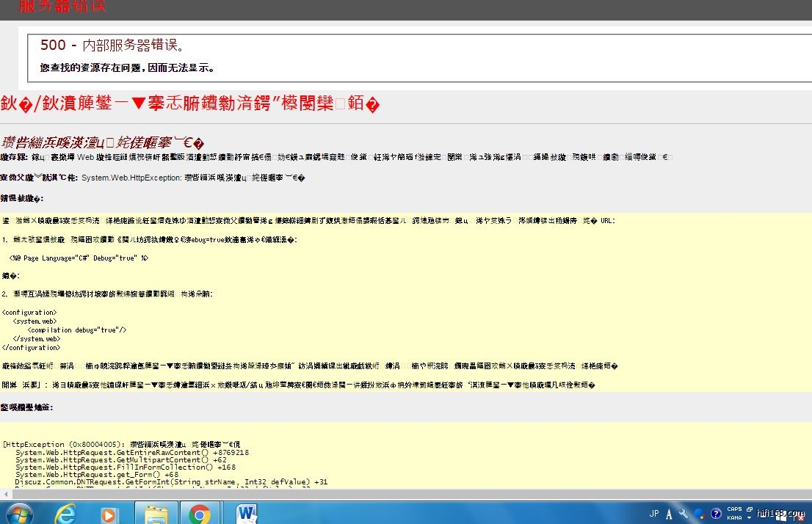Open Microsoft Word from the taskbar
Image resolution: width=812 pixels, height=524 pixels.
tap(247, 513)
